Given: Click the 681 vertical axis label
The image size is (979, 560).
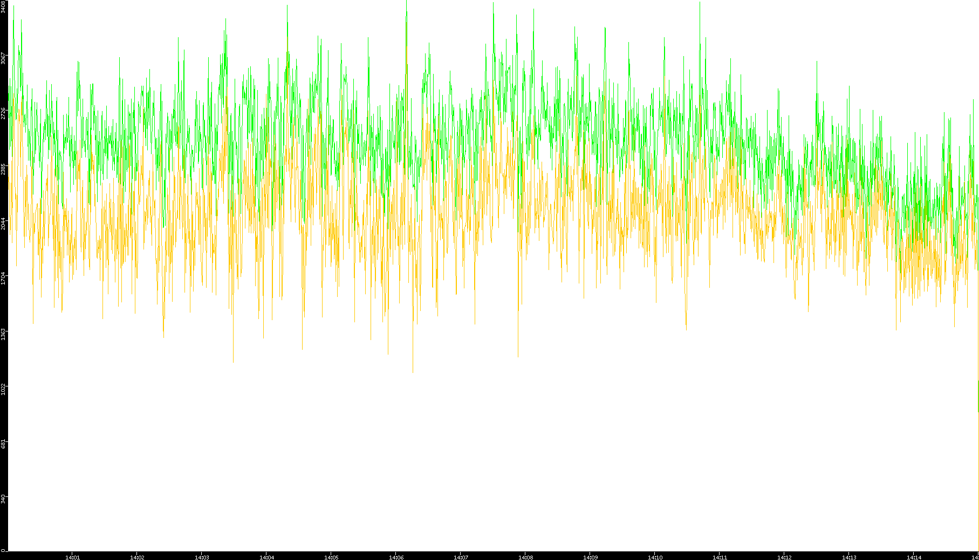Looking at the screenshot, I should [4, 444].
